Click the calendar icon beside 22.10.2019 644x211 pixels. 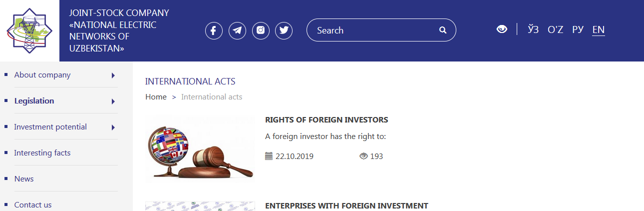click(x=269, y=156)
